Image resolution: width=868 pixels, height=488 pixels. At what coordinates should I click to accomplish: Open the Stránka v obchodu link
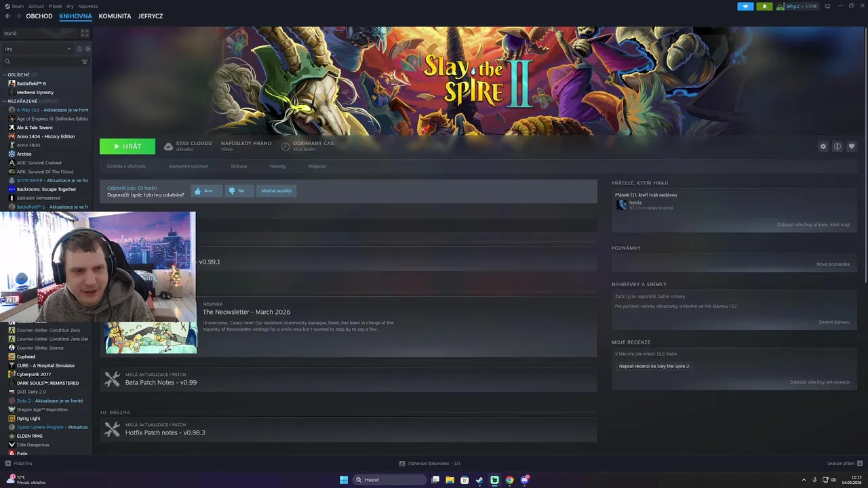click(126, 166)
